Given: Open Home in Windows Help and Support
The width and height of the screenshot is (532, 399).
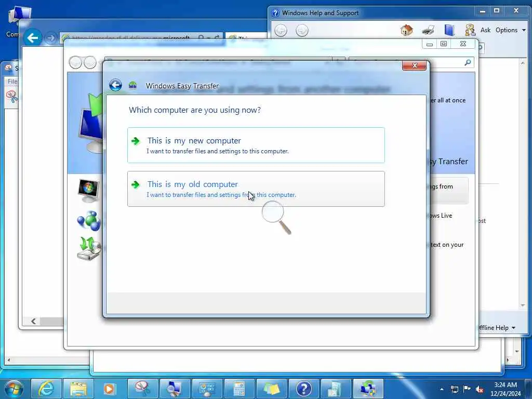Looking at the screenshot, I should [406, 30].
